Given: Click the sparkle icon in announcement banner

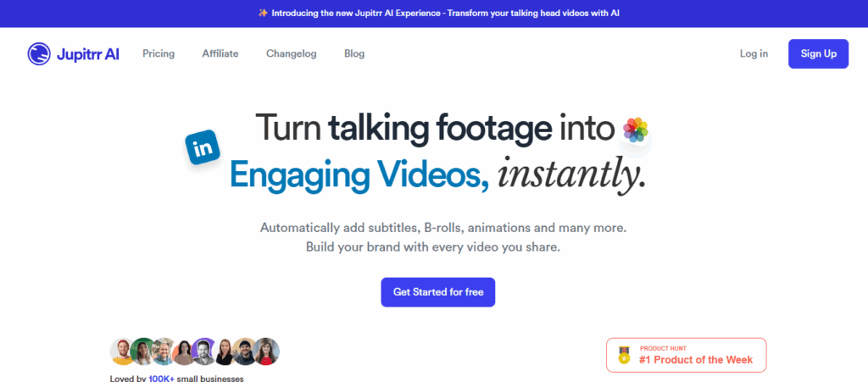Looking at the screenshot, I should 263,13.
